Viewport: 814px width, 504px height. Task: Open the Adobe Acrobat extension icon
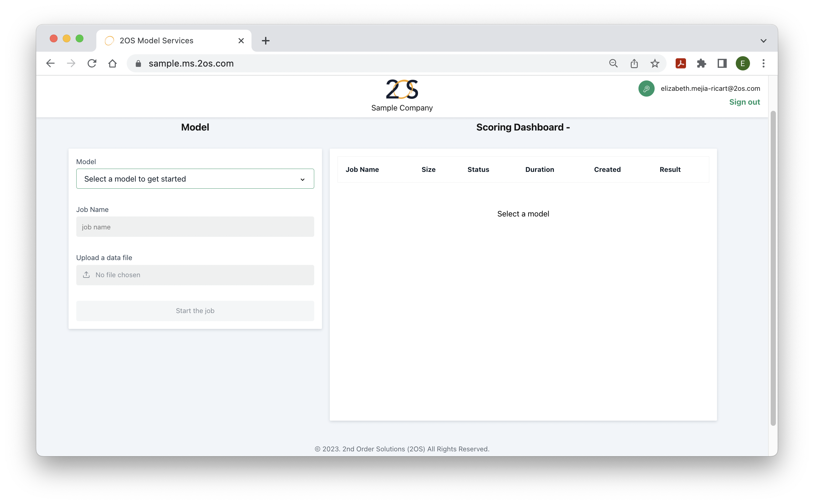tap(680, 63)
